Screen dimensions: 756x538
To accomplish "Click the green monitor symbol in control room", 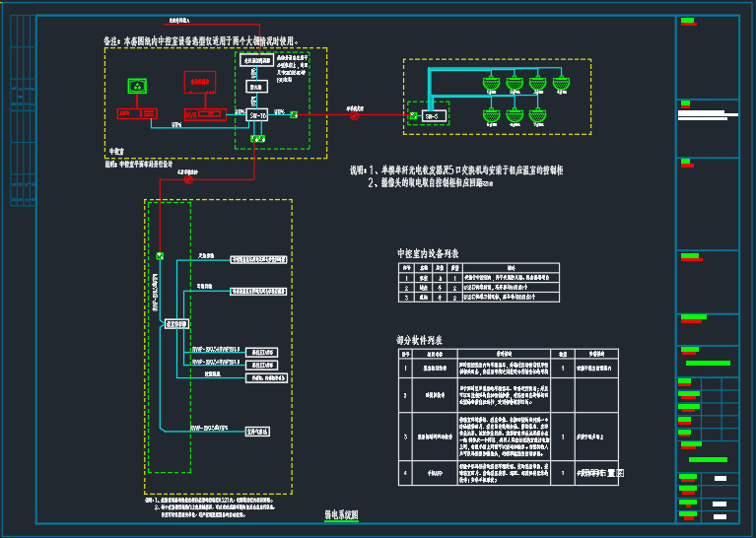I will (x=137, y=88).
